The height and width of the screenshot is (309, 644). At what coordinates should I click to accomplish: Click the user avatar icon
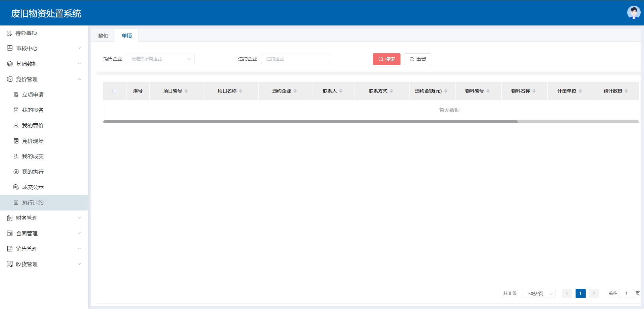click(x=633, y=13)
